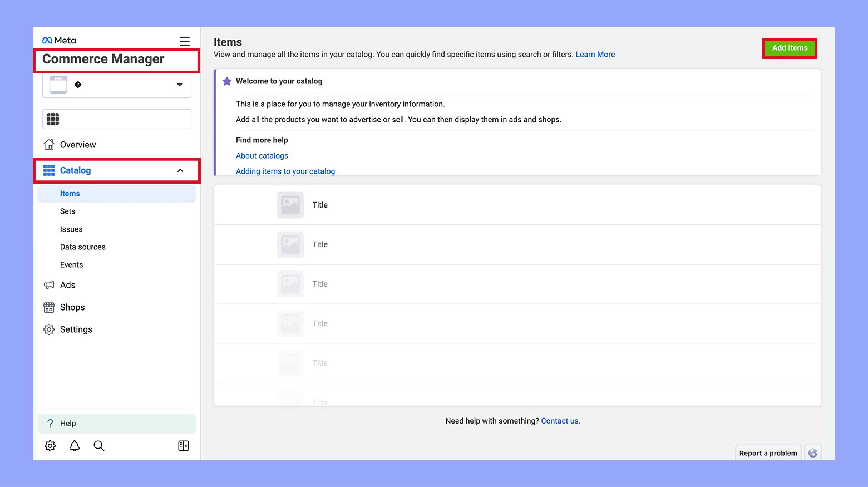Open the notifications bell icon
Viewport: 868px width, 487px height.
pos(75,445)
